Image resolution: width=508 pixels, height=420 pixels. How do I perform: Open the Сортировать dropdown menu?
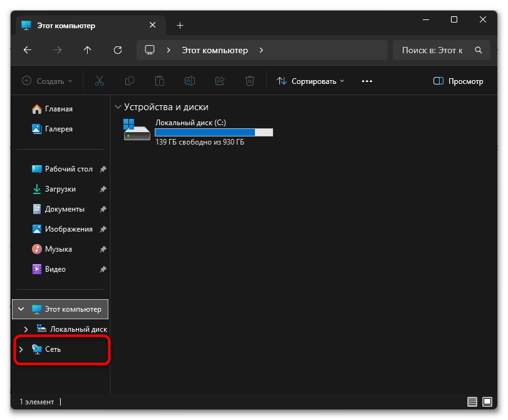coord(311,81)
